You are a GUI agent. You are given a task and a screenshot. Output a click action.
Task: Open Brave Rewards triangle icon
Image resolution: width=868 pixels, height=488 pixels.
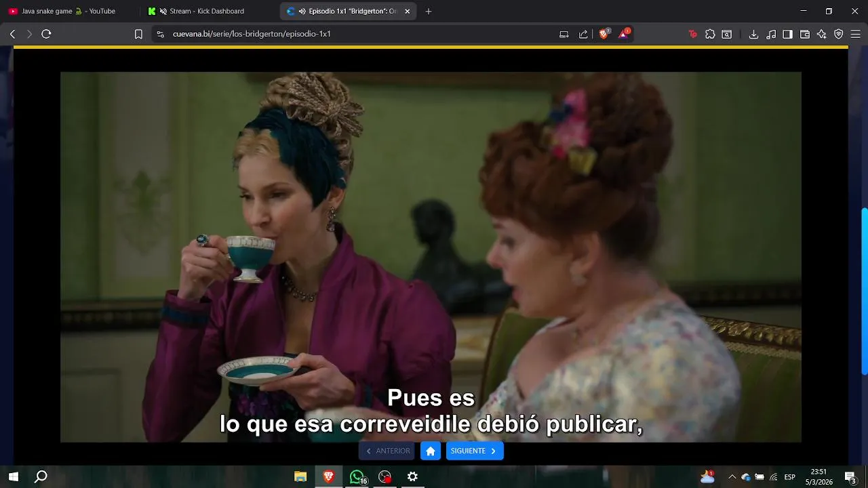(624, 34)
